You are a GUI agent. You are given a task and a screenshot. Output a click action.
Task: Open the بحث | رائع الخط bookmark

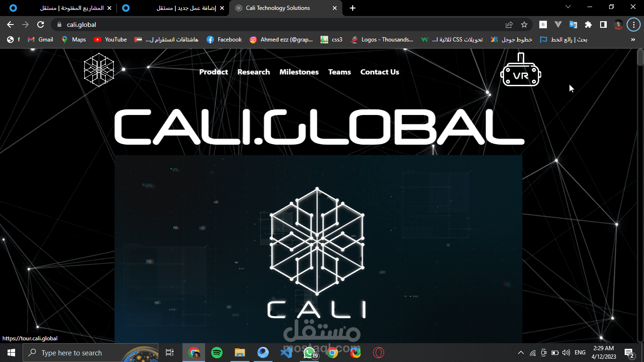click(564, 40)
